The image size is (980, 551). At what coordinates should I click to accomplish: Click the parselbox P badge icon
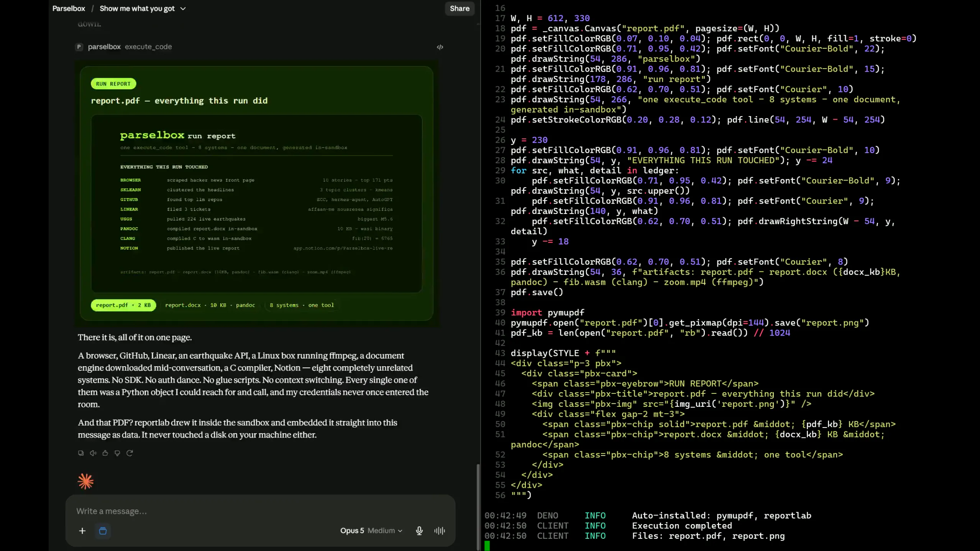(79, 47)
